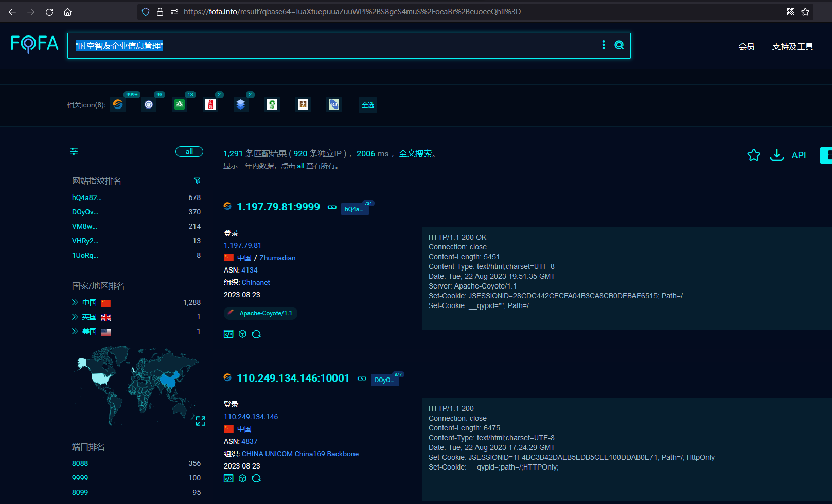Select the first related icon with 999+ badge
The width and height of the screenshot is (832, 504).
(x=118, y=104)
